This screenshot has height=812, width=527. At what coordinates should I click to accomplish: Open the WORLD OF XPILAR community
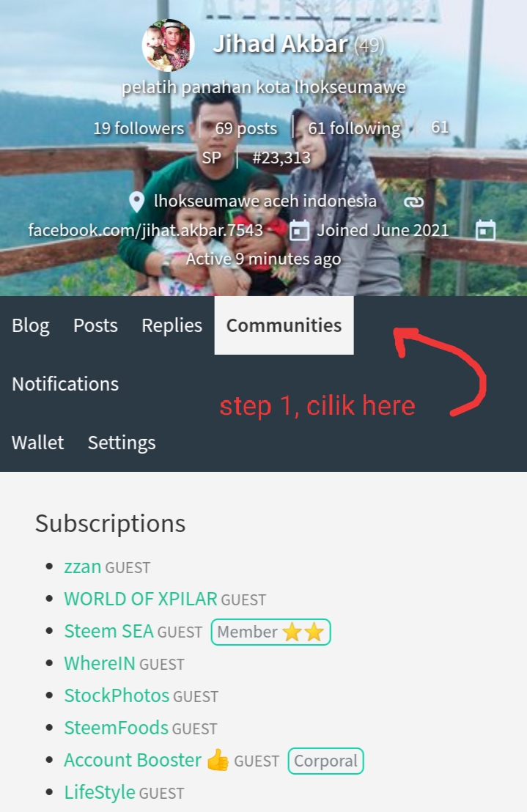(140, 599)
